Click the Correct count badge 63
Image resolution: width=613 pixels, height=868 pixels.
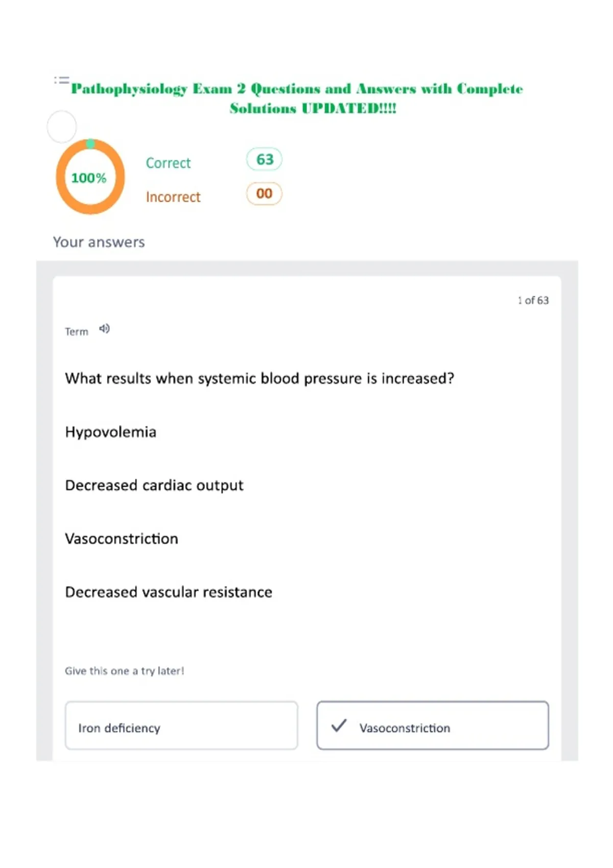coord(264,159)
